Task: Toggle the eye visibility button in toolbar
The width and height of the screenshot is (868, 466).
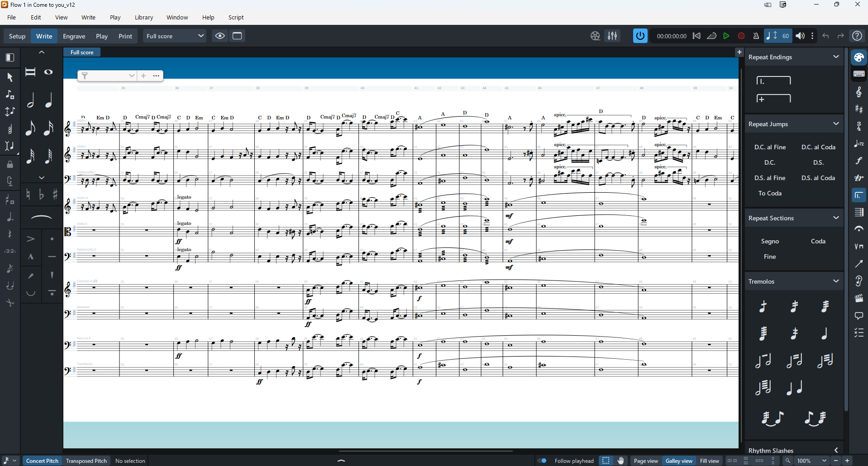Action: (220, 36)
